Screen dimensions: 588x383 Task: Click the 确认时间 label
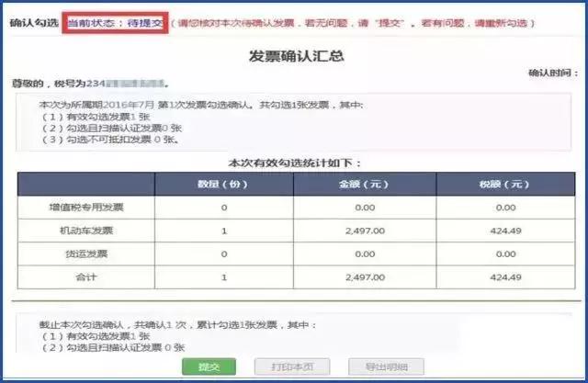point(553,73)
